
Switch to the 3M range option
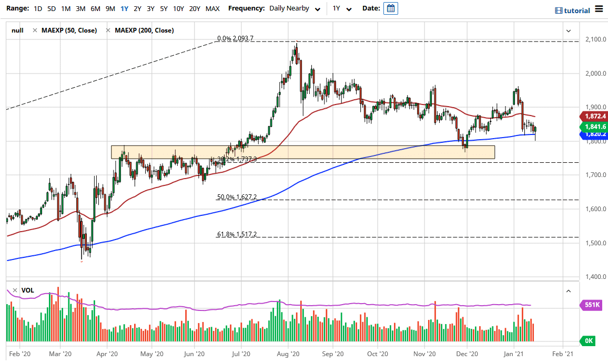tap(80, 8)
